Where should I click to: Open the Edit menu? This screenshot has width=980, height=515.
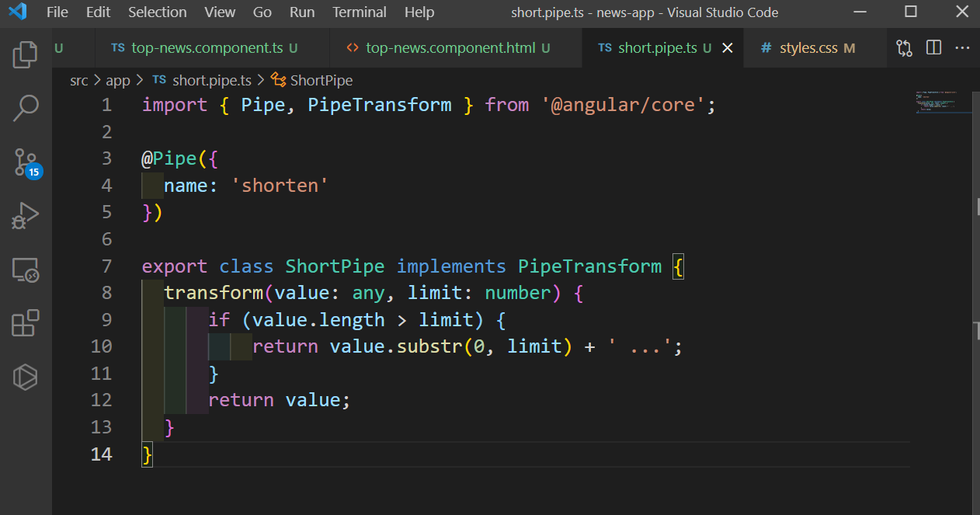(x=98, y=12)
